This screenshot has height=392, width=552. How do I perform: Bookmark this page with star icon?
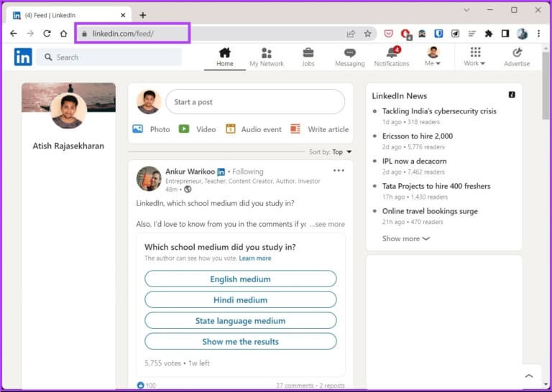(x=367, y=34)
